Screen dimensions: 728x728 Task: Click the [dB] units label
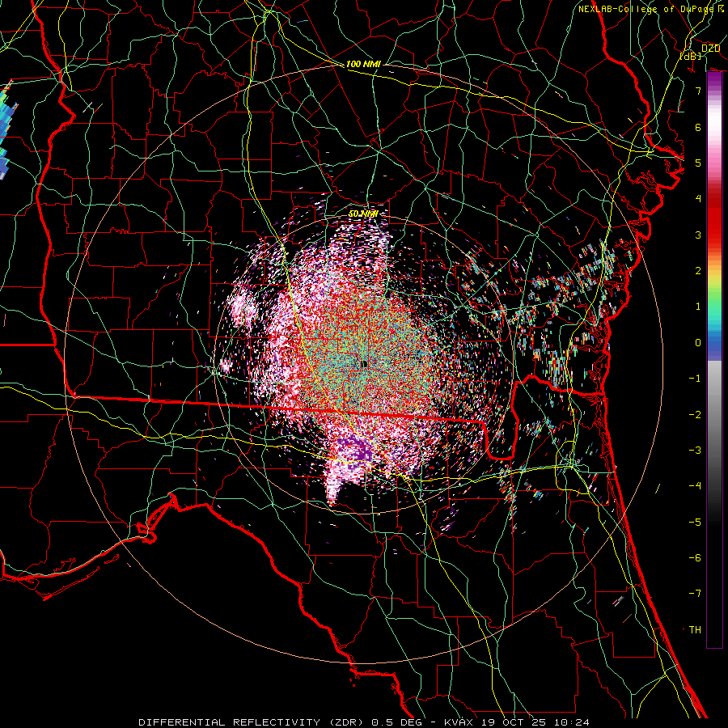point(691,56)
